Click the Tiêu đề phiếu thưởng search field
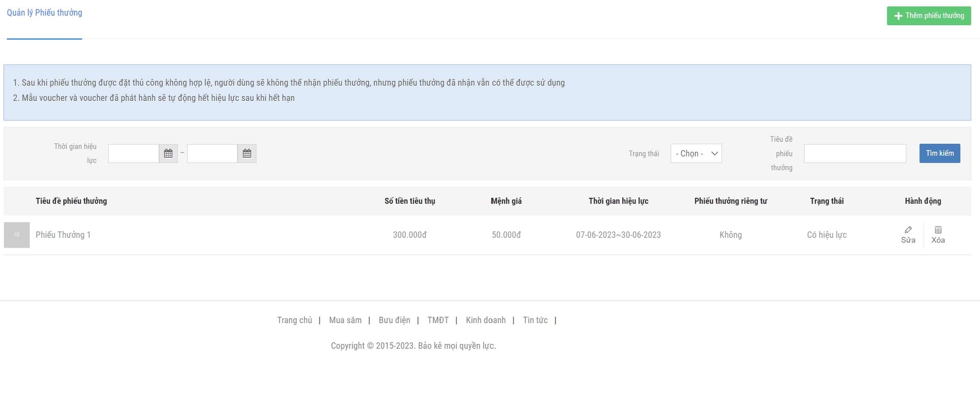The height and width of the screenshot is (398, 980). click(855, 154)
